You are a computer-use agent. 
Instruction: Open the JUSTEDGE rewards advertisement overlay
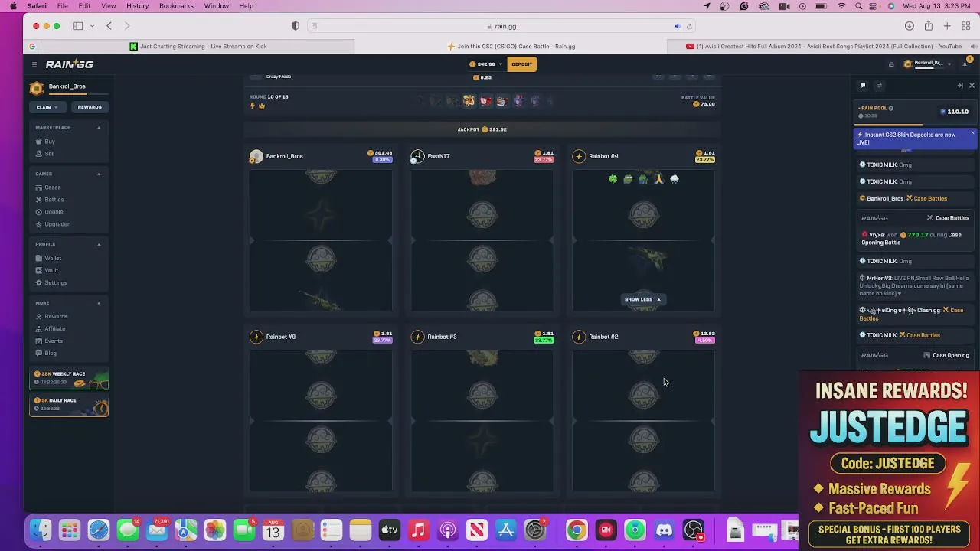pyautogui.click(x=889, y=461)
